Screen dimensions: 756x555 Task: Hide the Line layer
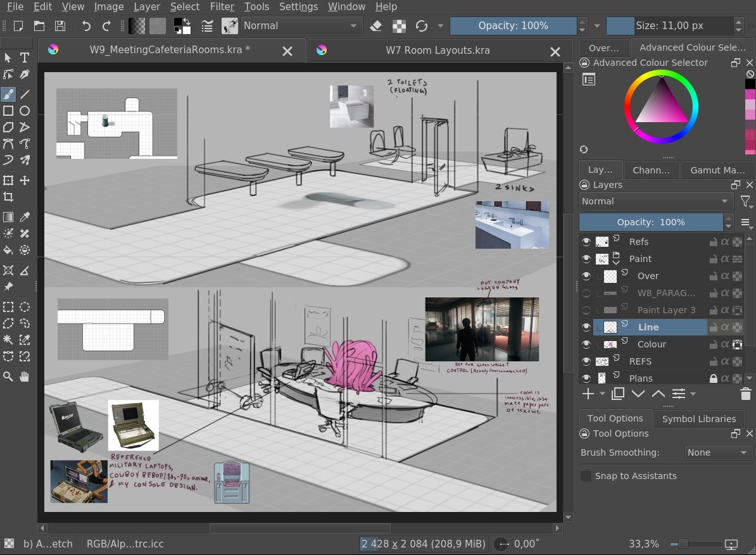pyautogui.click(x=586, y=327)
